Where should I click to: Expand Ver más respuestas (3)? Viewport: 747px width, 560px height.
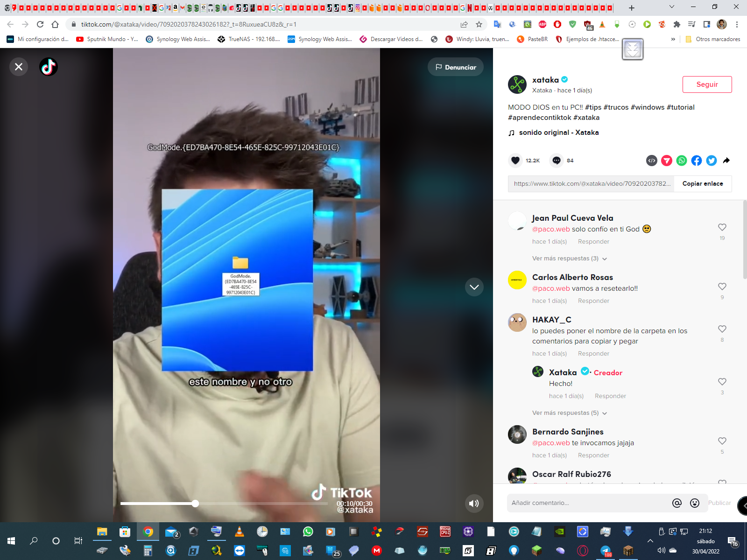569,259
